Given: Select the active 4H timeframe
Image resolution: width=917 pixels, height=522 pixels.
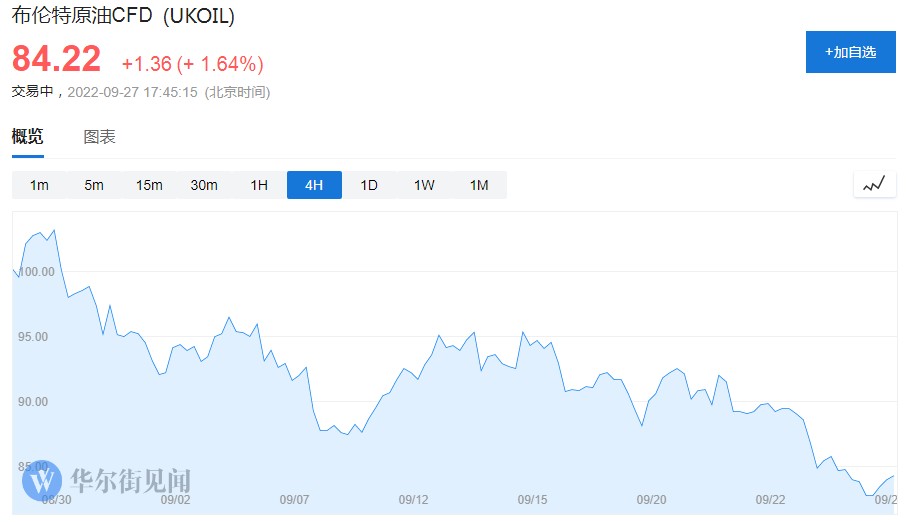Looking at the screenshot, I should pos(314,185).
